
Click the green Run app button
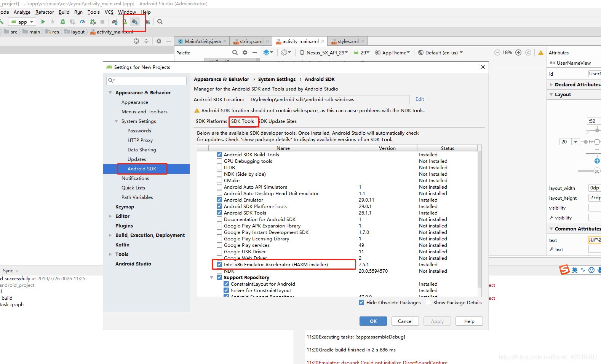[x=43, y=22]
